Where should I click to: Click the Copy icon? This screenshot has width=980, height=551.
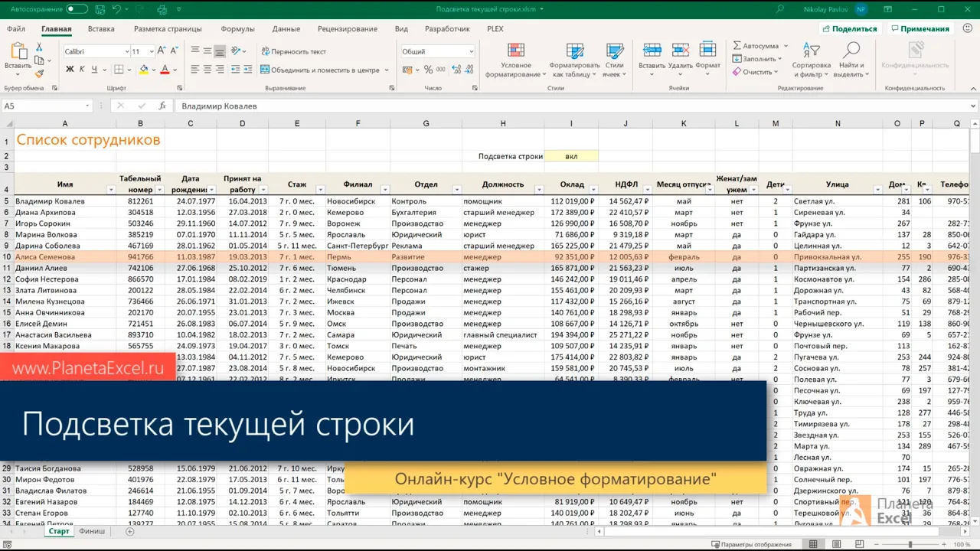(40, 60)
